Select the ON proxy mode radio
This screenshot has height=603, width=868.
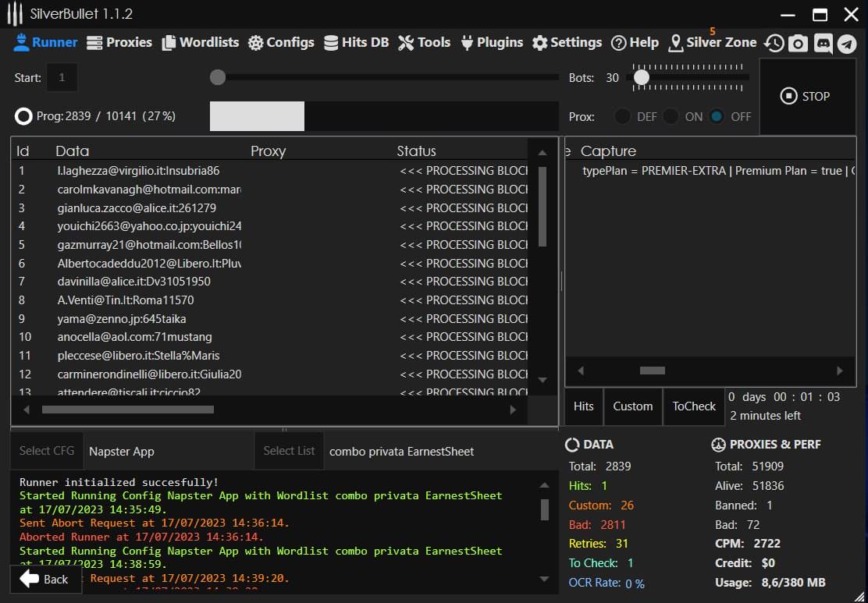[x=671, y=116]
